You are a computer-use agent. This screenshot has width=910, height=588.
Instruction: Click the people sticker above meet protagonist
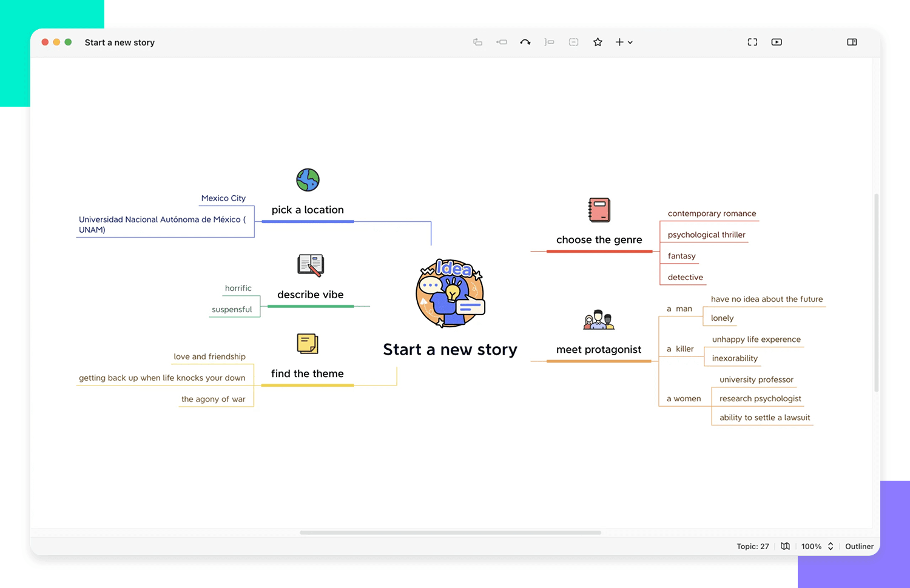point(599,319)
